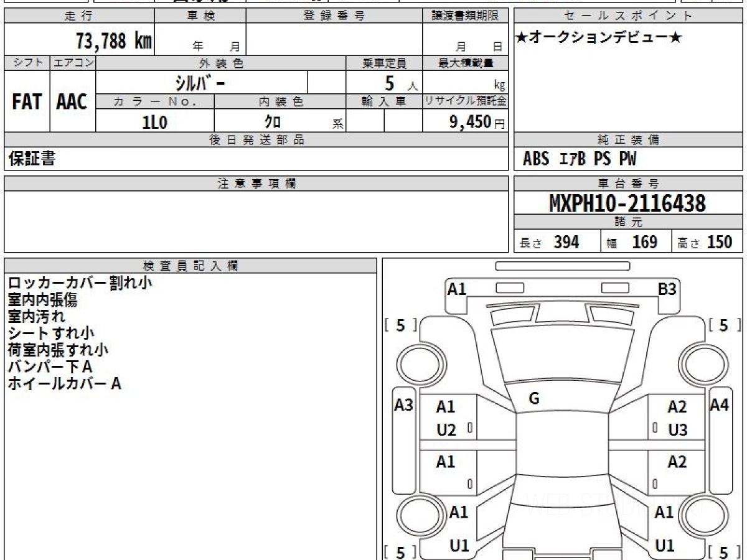Click the 保証書 item under later-shipped parts
747x560 pixels.
point(32,159)
